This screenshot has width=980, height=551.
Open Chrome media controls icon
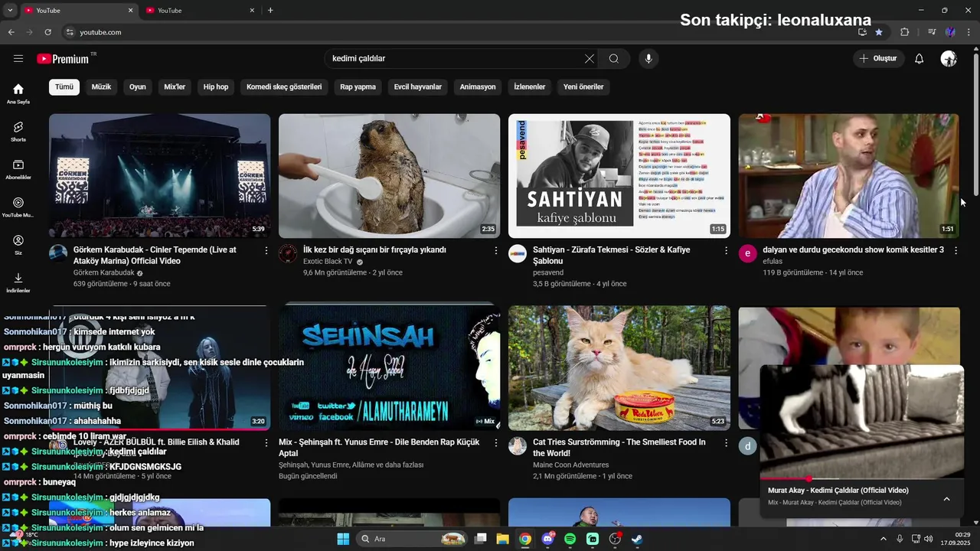click(932, 32)
